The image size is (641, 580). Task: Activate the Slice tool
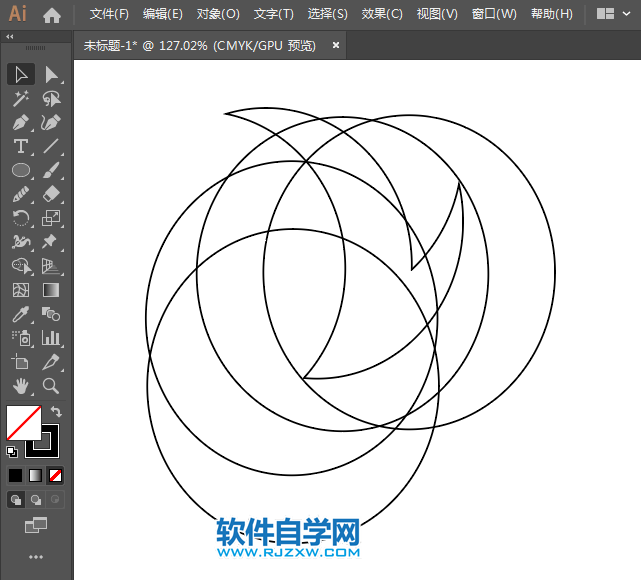51,362
